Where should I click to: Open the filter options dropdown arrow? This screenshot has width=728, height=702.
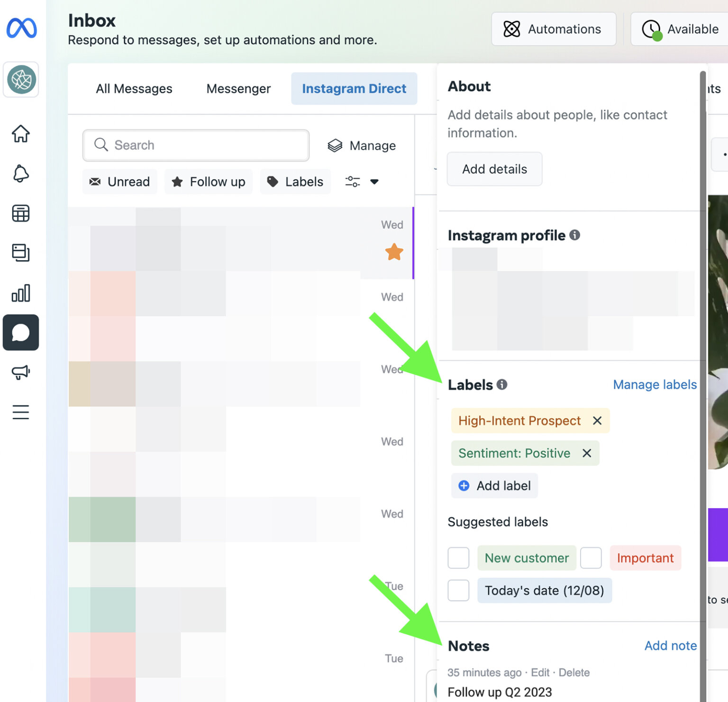click(374, 181)
